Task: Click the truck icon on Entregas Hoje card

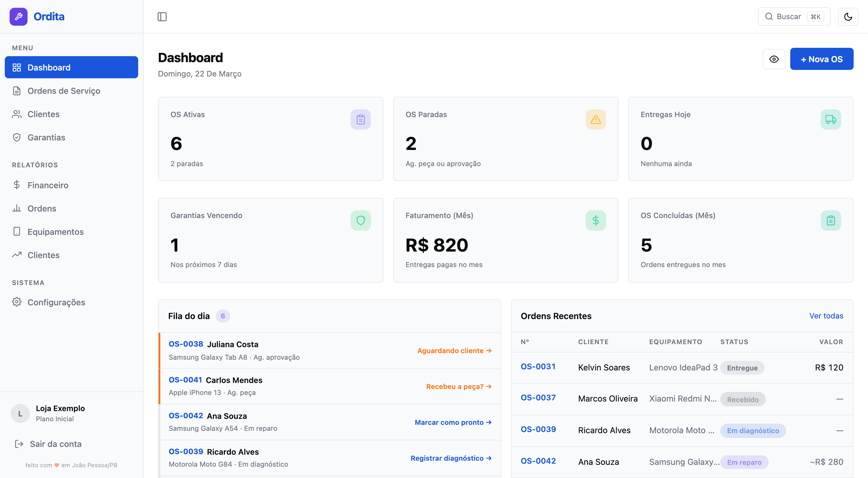Action: pos(831,119)
